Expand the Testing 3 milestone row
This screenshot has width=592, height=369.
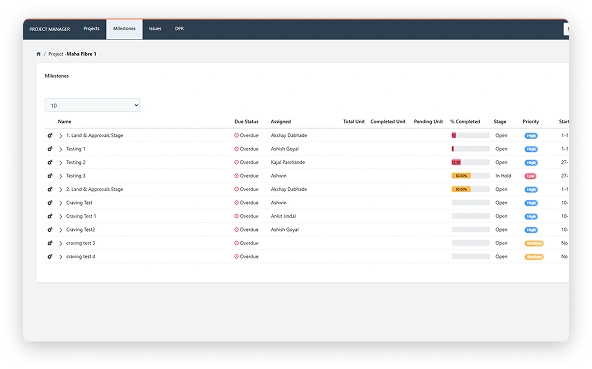coord(60,176)
